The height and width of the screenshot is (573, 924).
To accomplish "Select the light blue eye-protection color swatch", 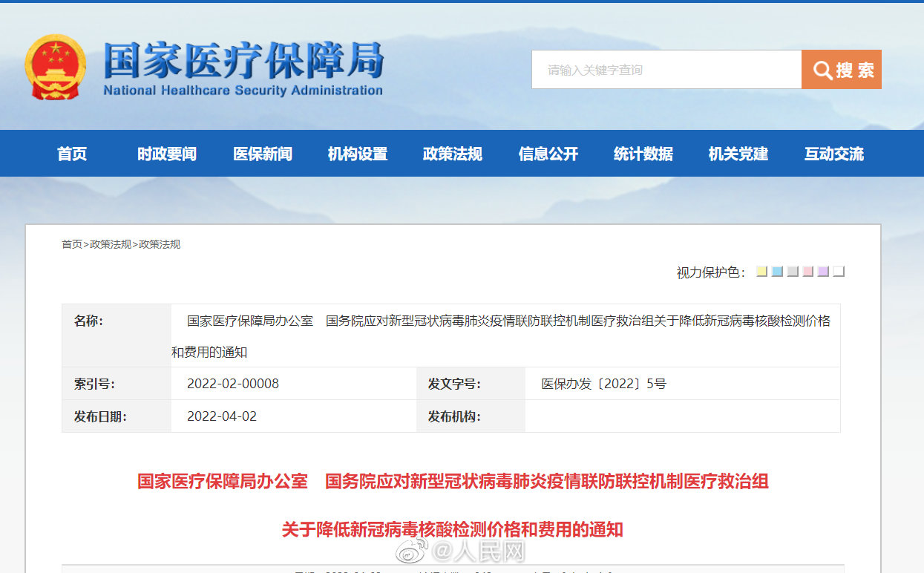I will 776,271.
